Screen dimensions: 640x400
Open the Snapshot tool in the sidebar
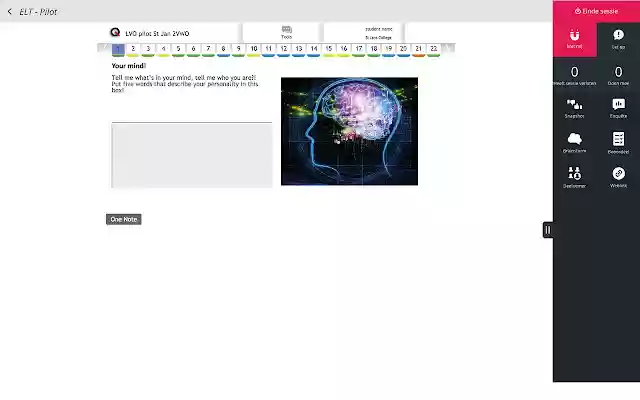point(574,108)
